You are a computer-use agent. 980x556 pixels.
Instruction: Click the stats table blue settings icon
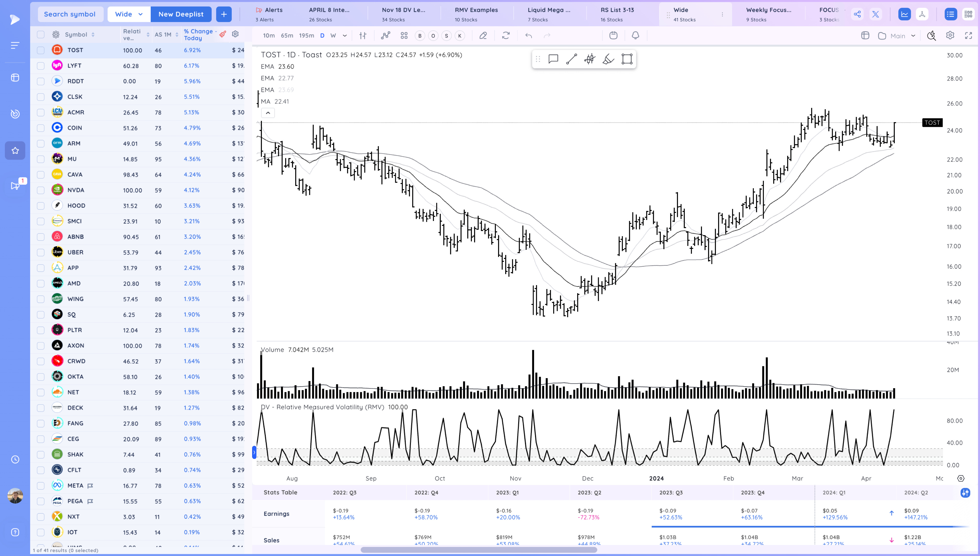(x=965, y=493)
